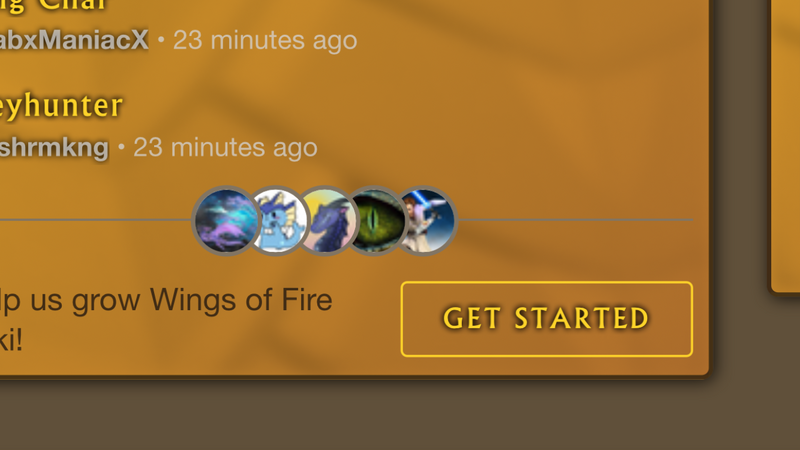Screen dimensions: 800x450
Task: Select the dark blue dragon avatar
Action: pyautogui.click(x=329, y=220)
